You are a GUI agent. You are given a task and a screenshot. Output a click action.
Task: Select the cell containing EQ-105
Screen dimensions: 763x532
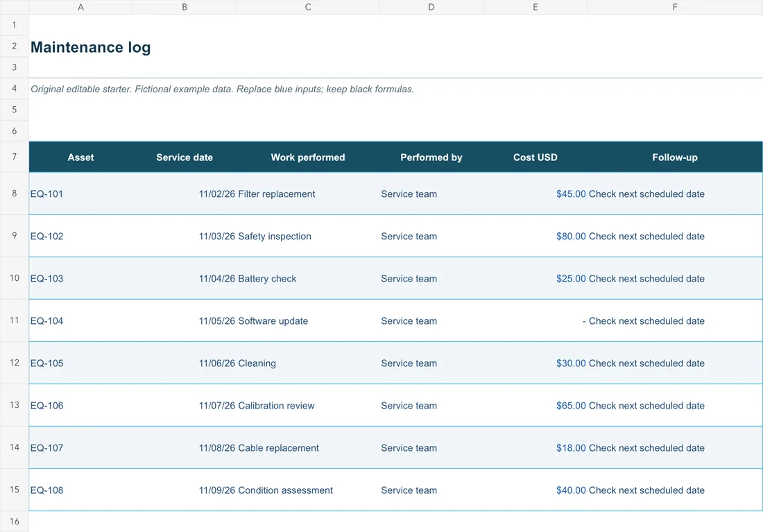point(80,363)
